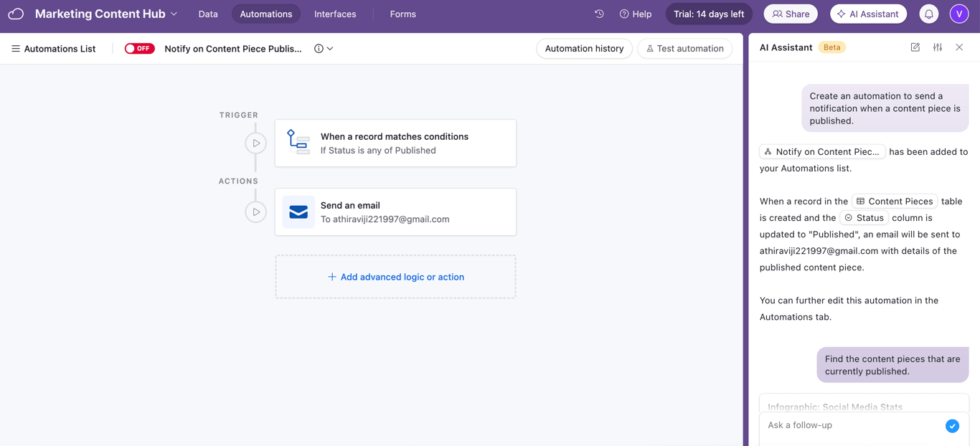Start a new AI Assistant chat icon
This screenshot has width=980, height=446.
915,47
